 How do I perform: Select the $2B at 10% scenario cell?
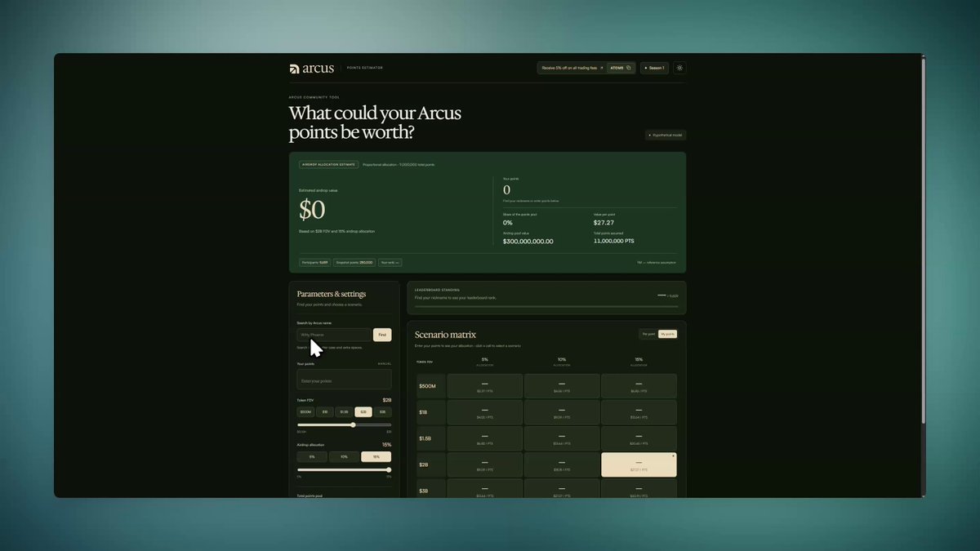click(562, 464)
